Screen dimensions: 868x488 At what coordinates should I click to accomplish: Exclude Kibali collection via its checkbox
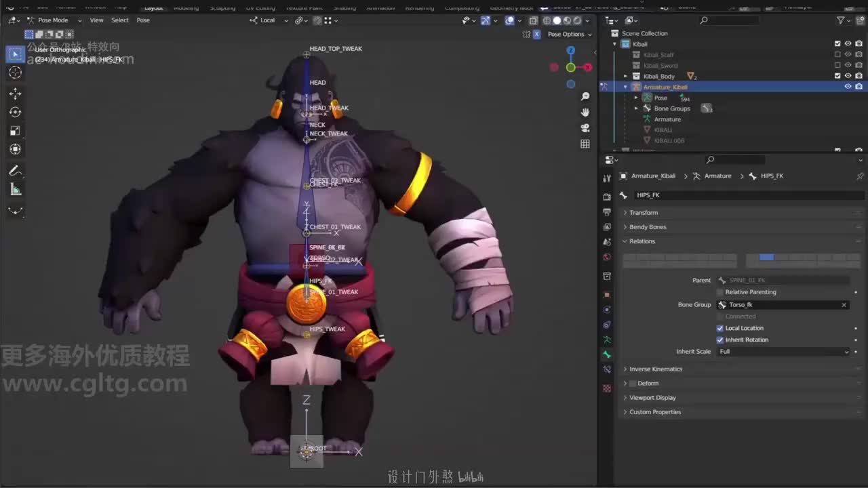[837, 44]
